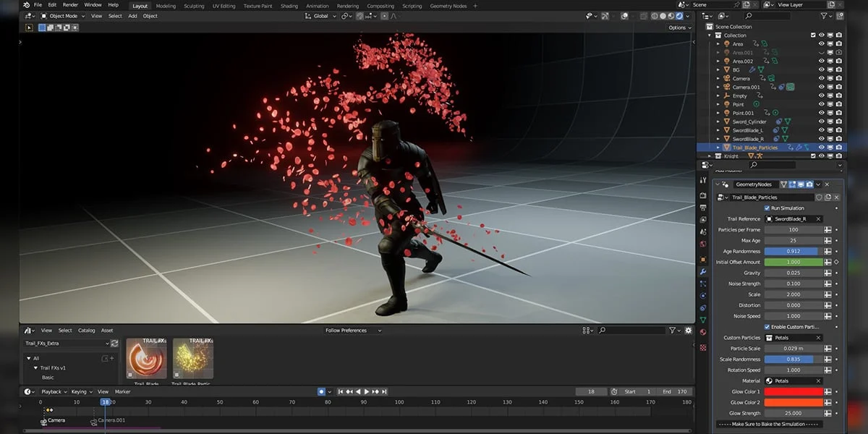
Task: Open the Render menu in top bar
Action: (x=70, y=5)
